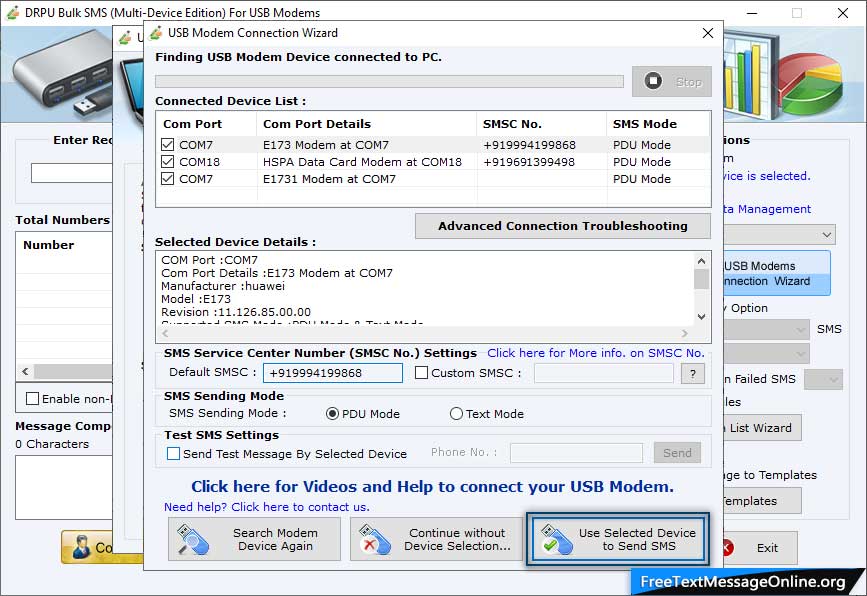This screenshot has width=867, height=596.
Task: Click left arrow of device details horizontal scrollbar
Action: pos(165,333)
